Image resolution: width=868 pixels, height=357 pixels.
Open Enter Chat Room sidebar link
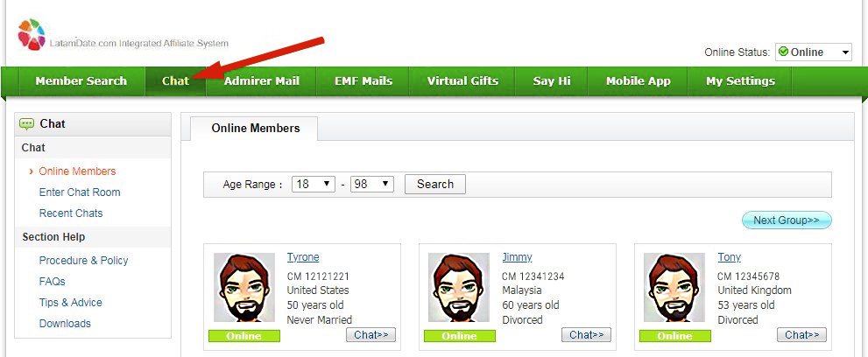(80, 192)
